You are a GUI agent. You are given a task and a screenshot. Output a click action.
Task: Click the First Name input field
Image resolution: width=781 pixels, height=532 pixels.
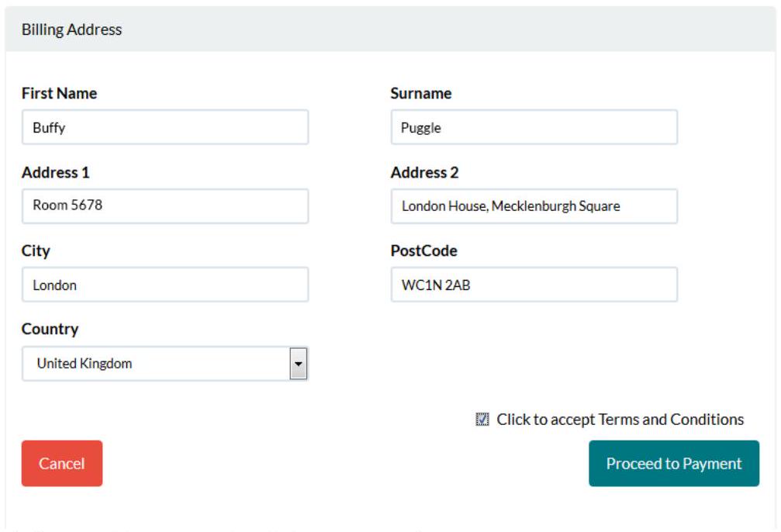pos(164,127)
